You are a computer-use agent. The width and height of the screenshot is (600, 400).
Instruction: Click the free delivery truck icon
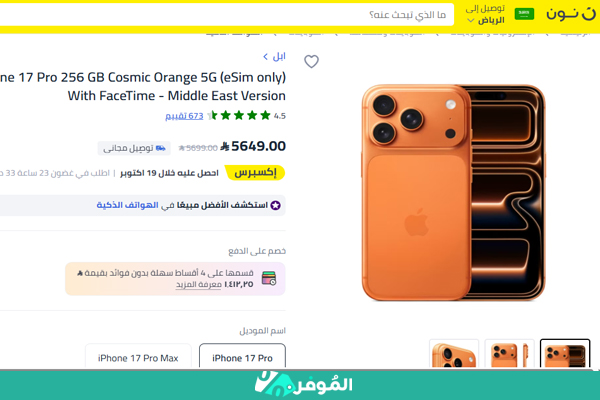pos(161,148)
